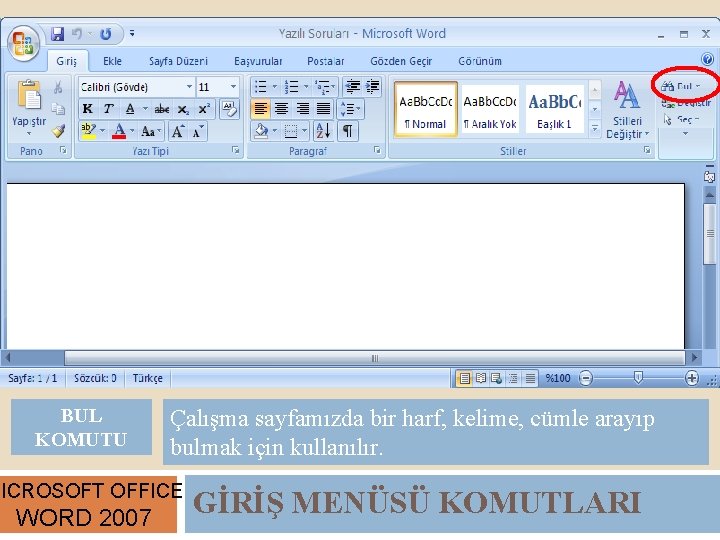Open the borders dropdown
The image size is (720, 540).
pos(304,131)
